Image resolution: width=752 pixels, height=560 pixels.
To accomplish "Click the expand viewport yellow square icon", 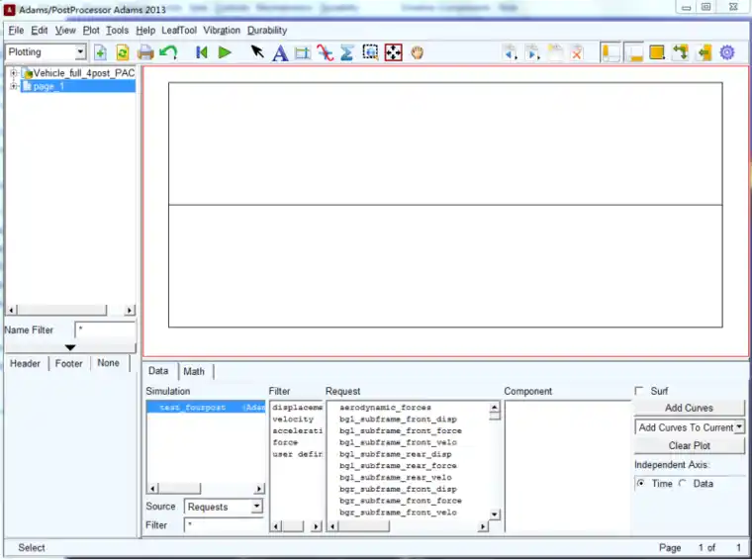I will (x=657, y=52).
